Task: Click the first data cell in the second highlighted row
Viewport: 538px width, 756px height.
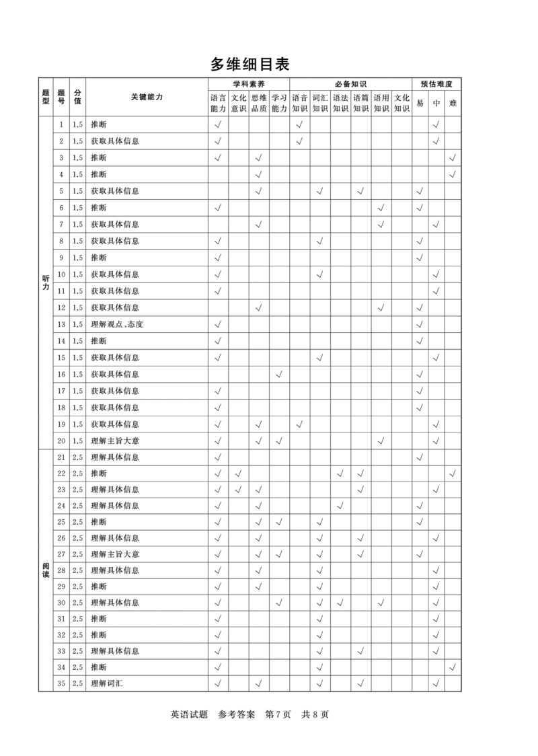Action: pos(218,356)
